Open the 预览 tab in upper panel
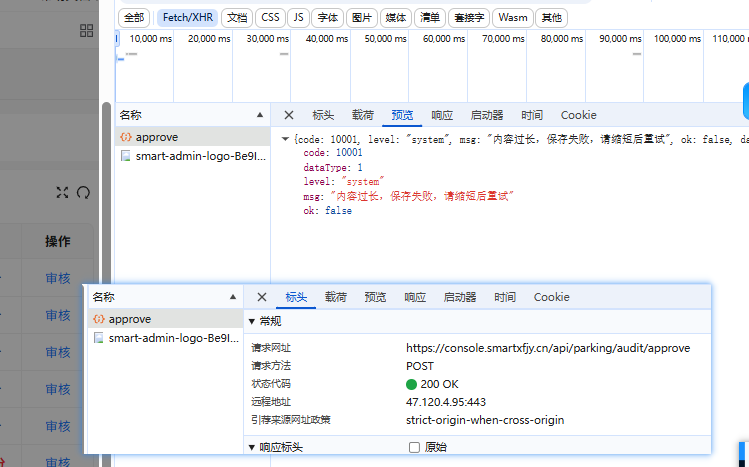 [x=402, y=115]
